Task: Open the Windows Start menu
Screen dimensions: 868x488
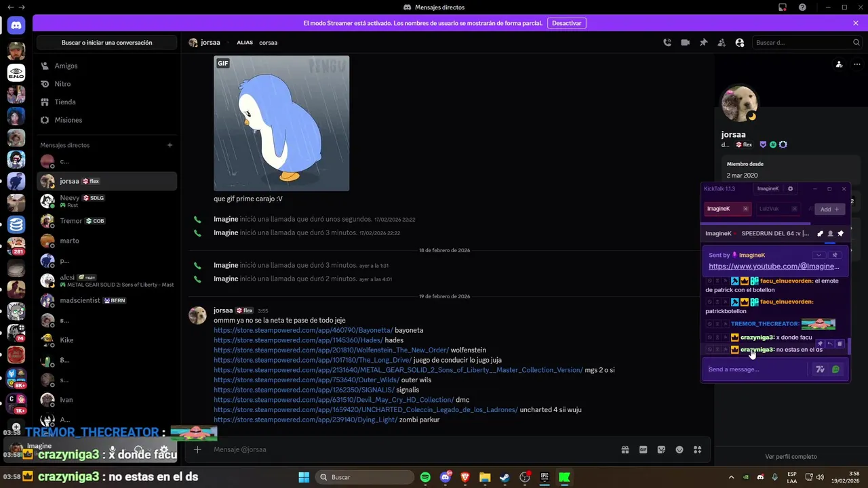Action: click(x=303, y=477)
